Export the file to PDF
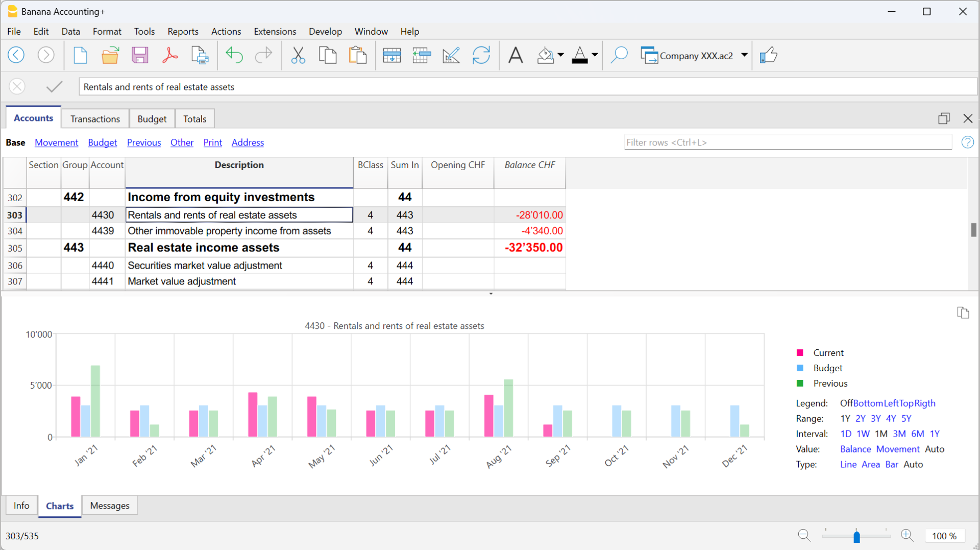The image size is (980, 550). [170, 55]
